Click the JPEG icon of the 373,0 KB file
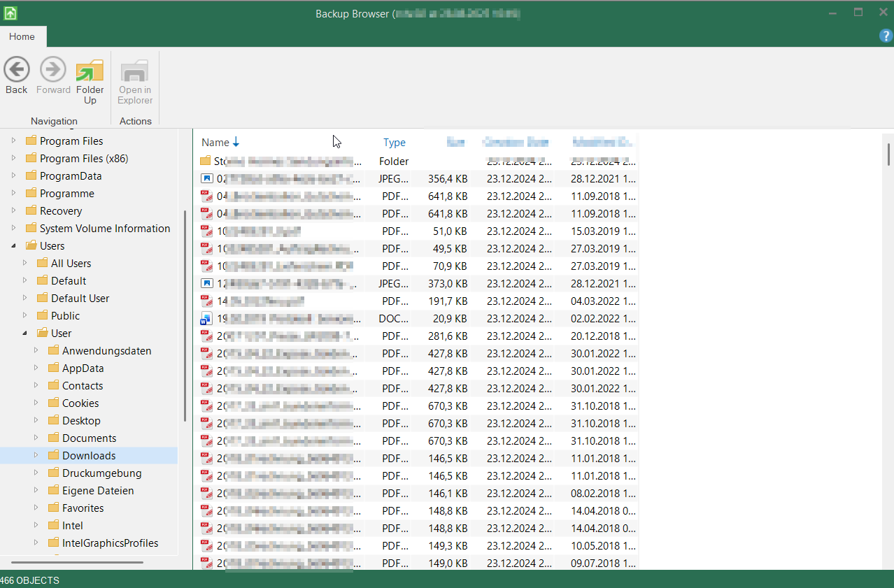The width and height of the screenshot is (894, 588). coord(206,283)
